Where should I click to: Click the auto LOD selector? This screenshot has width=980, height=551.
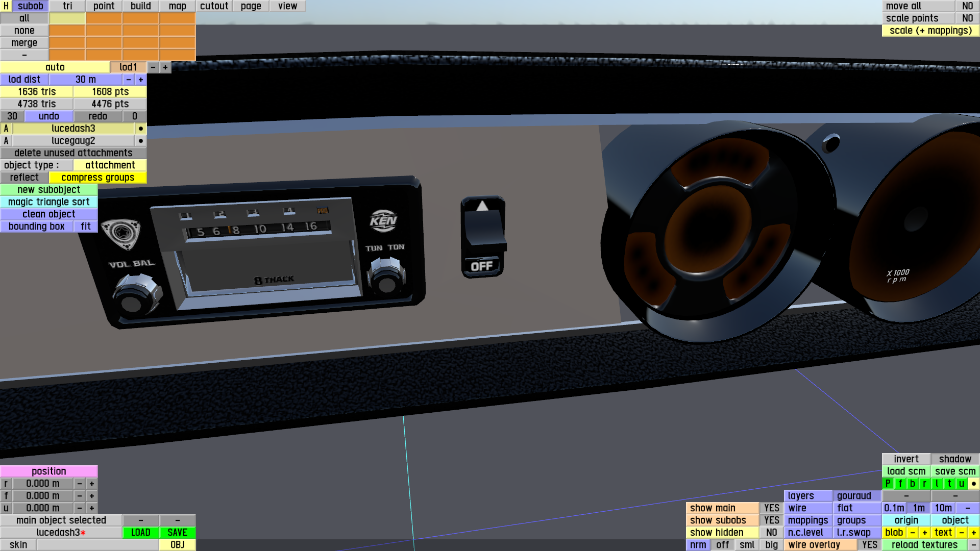[55, 67]
